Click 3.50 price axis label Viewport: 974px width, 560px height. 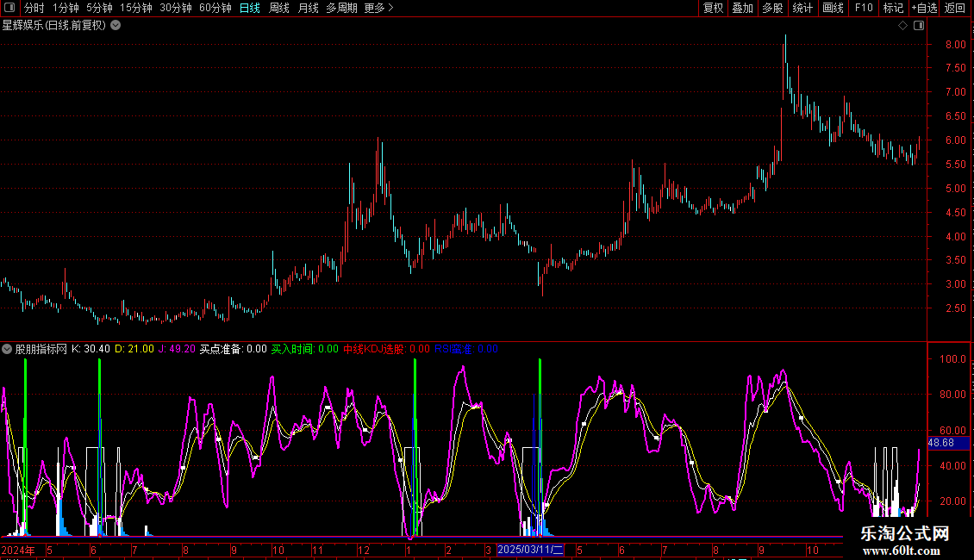[955, 260]
